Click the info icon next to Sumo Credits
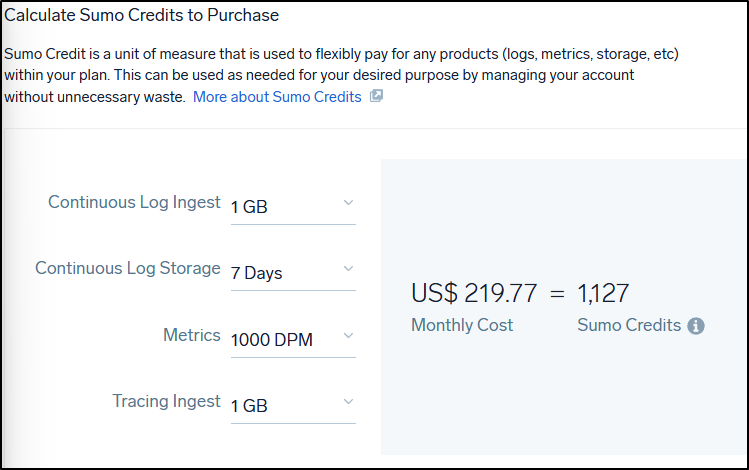Image resolution: width=749 pixels, height=470 pixels. tap(696, 326)
